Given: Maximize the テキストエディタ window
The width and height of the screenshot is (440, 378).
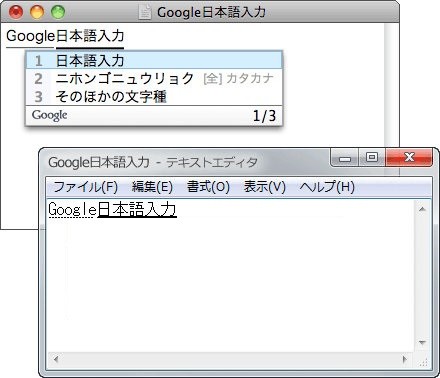Looking at the screenshot, I should coord(372,157).
